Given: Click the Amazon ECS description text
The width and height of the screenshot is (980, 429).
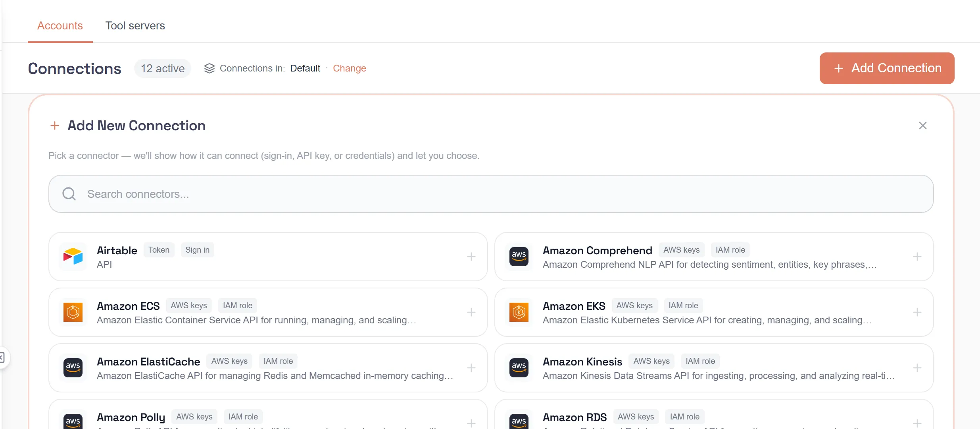Looking at the screenshot, I should coord(256,320).
